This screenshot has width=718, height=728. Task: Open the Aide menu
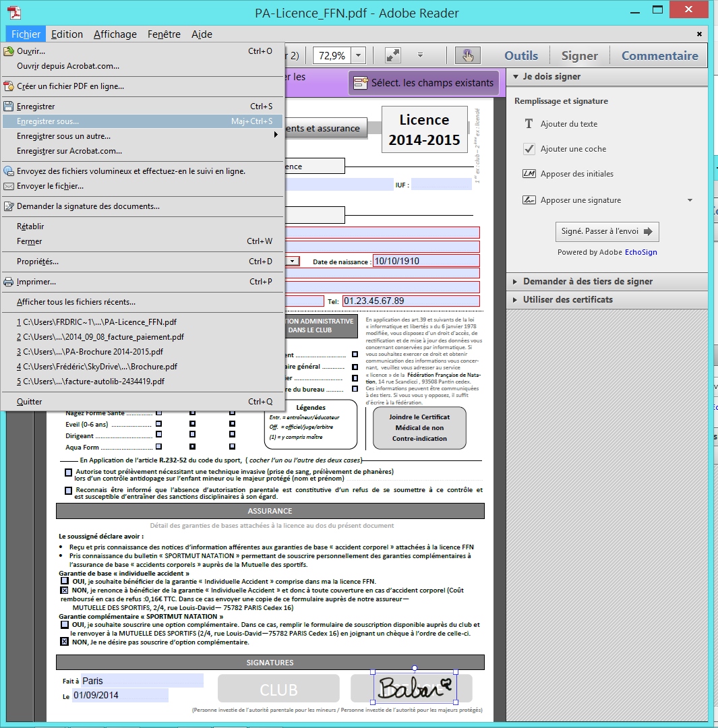[x=202, y=34]
